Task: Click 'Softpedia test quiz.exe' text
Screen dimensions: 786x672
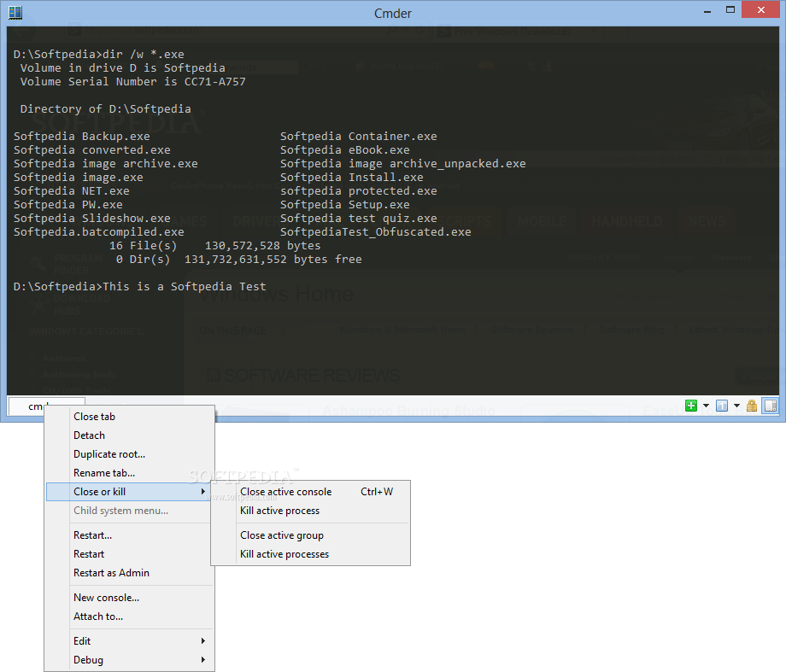Action: [359, 219]
